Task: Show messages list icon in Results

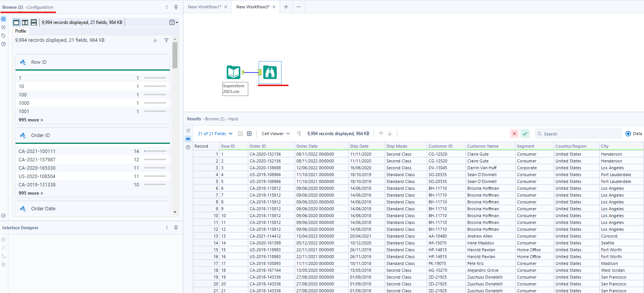Action: point(188,131)
